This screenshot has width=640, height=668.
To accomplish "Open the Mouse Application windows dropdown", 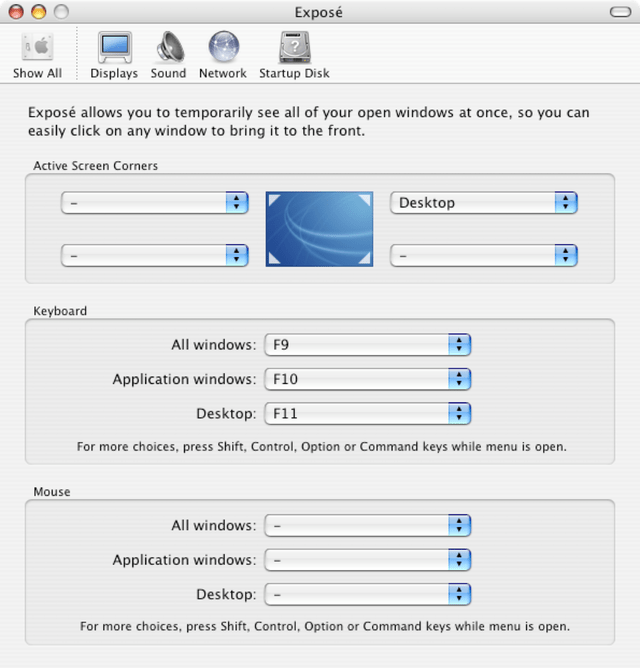I will (367, 560).
